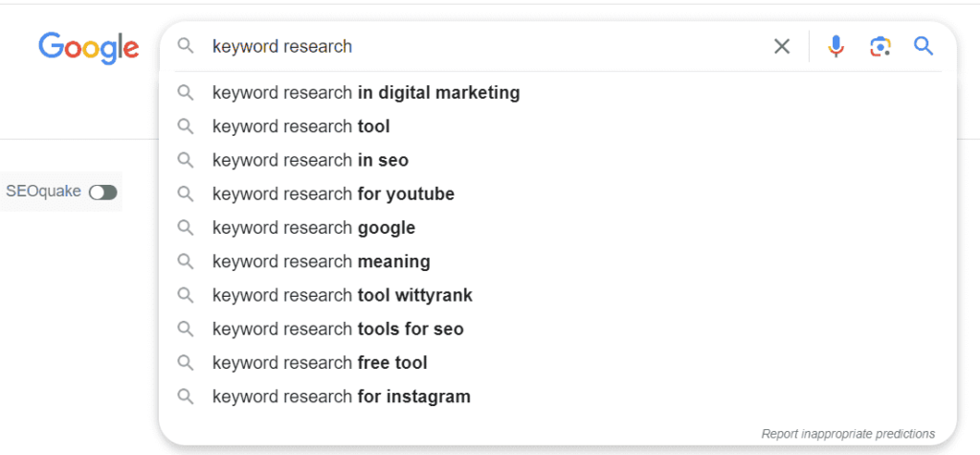980x455 pixels.
Task: Clear the search box with X icon
Action: click(x=782, y=46)
